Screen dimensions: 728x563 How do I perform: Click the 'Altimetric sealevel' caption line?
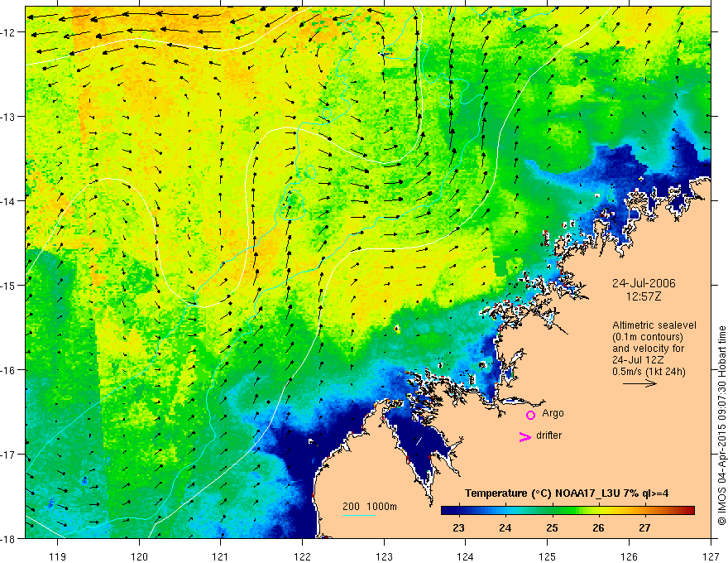point(654,325)
